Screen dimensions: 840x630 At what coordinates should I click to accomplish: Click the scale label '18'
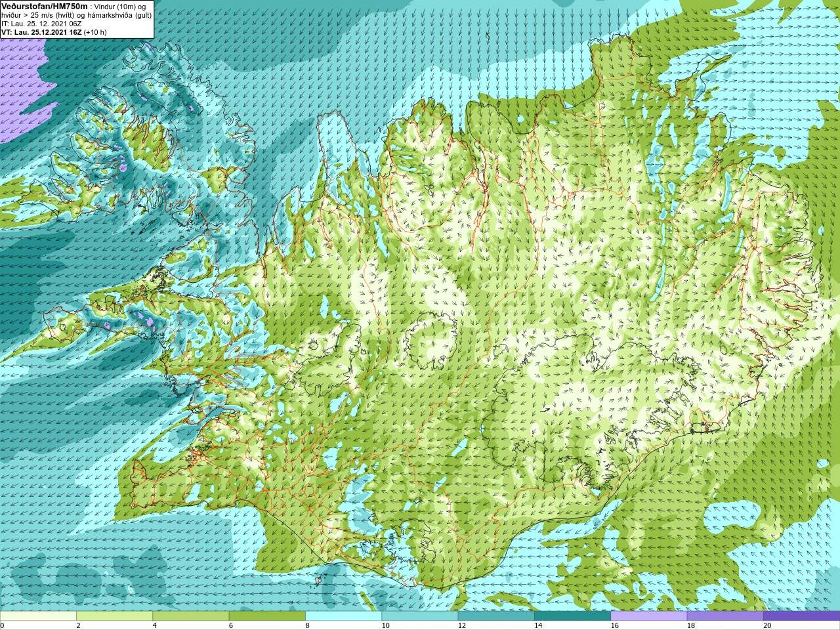(691, 625)
